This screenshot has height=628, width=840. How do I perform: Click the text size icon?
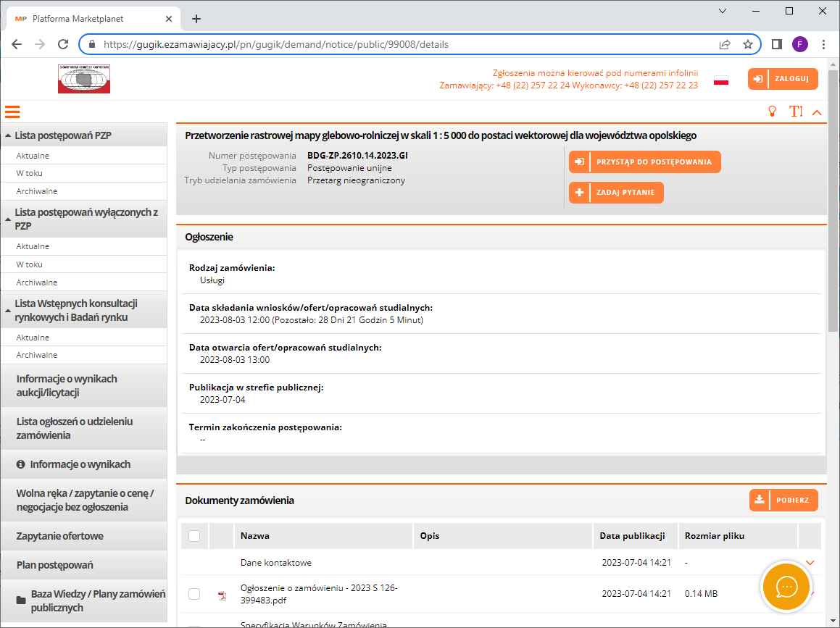point(796,112)
